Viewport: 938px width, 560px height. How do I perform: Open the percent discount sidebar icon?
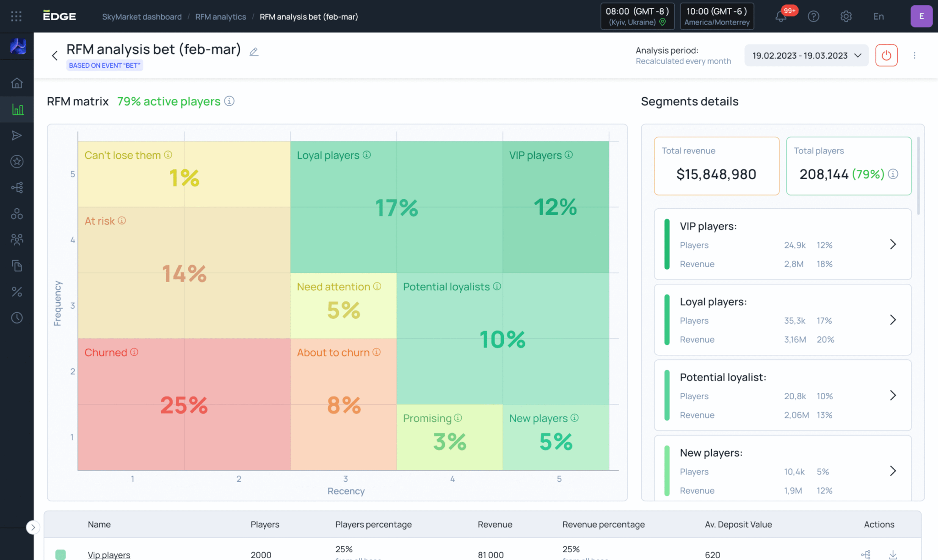coord(17,292)
